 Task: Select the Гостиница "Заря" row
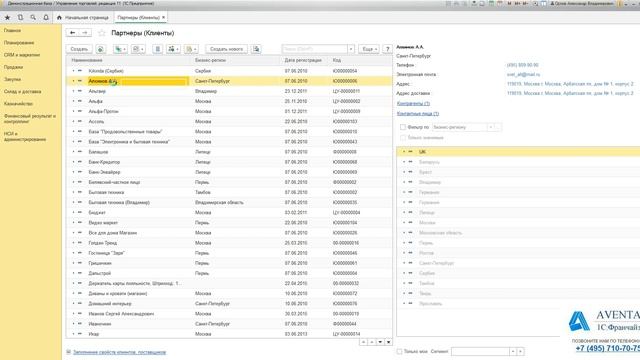229,253
